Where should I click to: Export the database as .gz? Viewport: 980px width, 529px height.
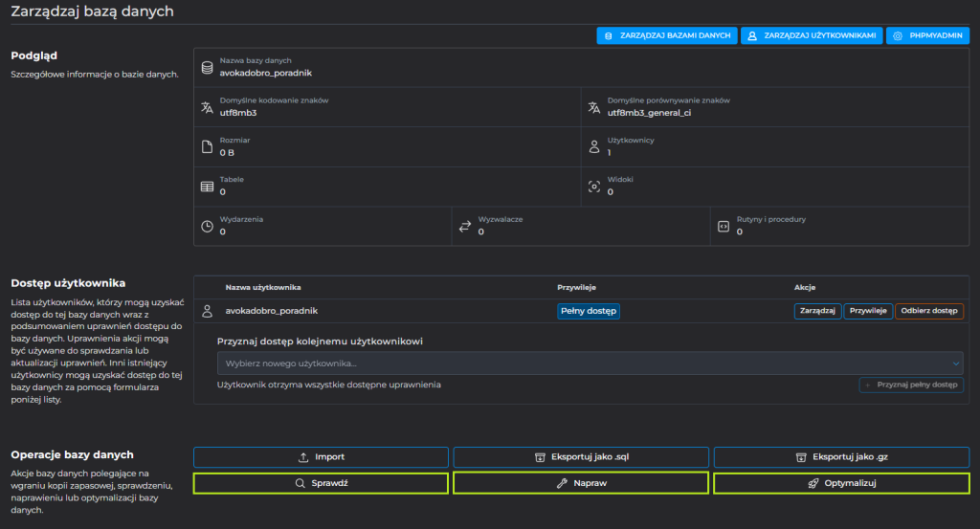(841, 457)
